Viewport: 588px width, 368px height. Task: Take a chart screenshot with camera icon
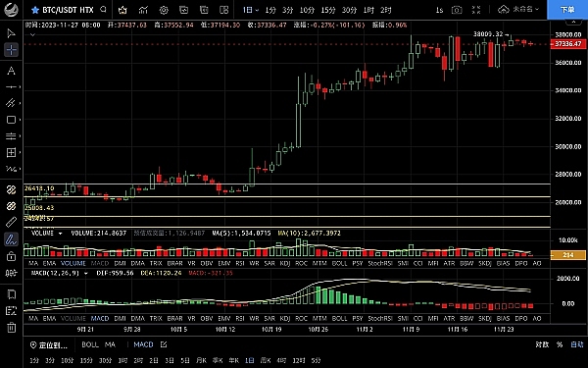[x=457, y=10]
